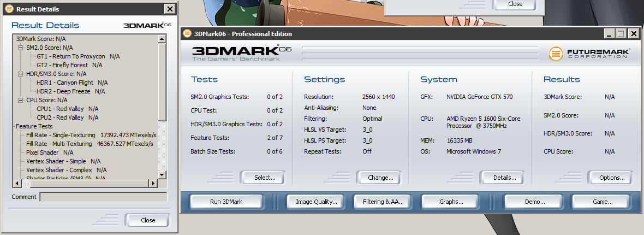Click the tree vertical scrollbar down arrow
The height and width of the screenshot is (235, 644).
pyautogui.click(x=162, y=175)
